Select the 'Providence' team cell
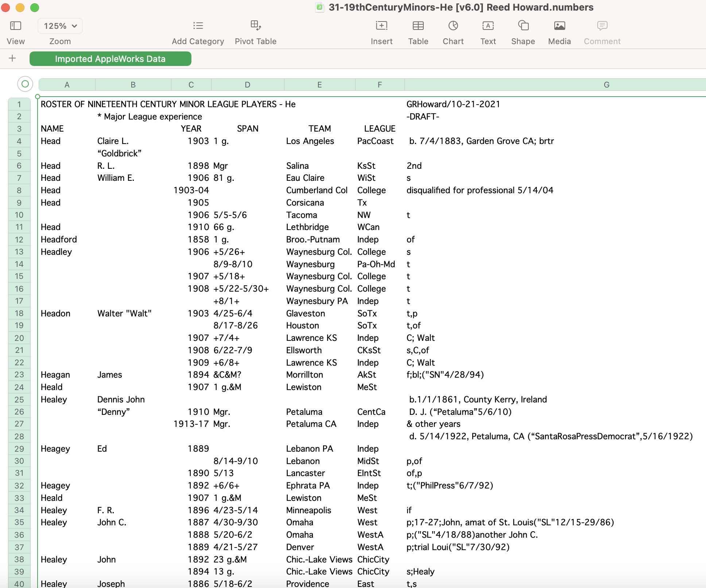 coord(307,584)
